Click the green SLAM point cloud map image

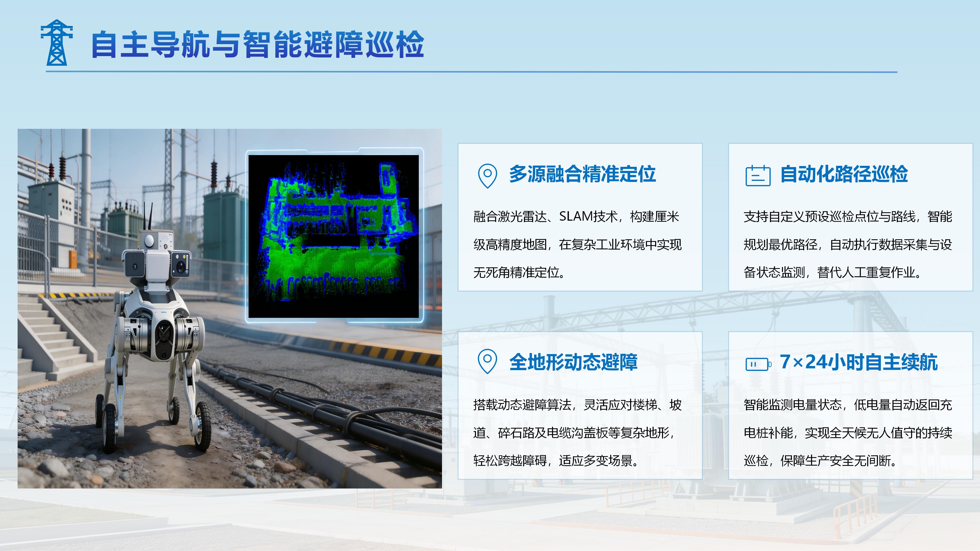coord(334,236)
